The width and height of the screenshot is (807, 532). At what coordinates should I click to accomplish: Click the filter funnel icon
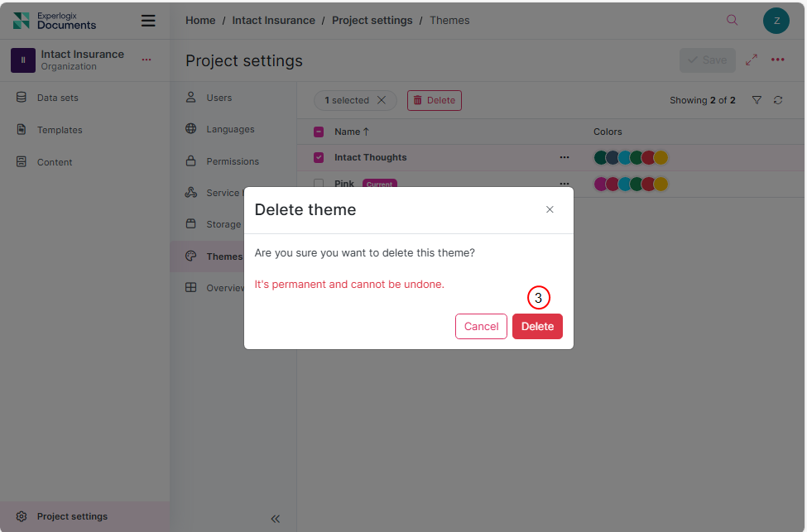pos(757,100)
